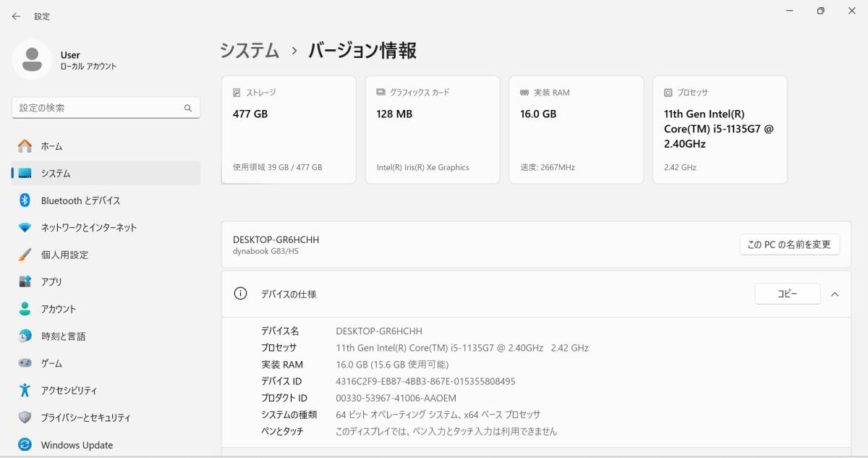Click the 時刻と言語 clock globe icon

tap(25, 336)
